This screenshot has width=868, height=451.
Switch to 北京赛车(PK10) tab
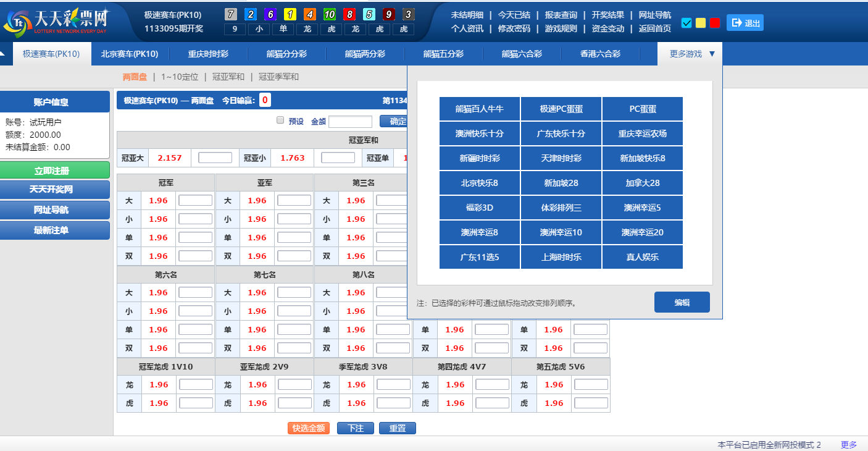coord(130,54)
